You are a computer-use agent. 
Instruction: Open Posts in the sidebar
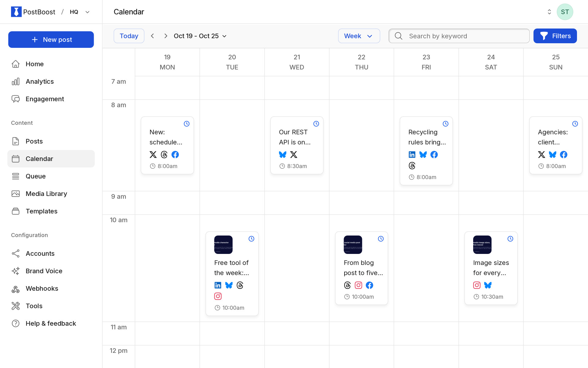click(51, 141)
